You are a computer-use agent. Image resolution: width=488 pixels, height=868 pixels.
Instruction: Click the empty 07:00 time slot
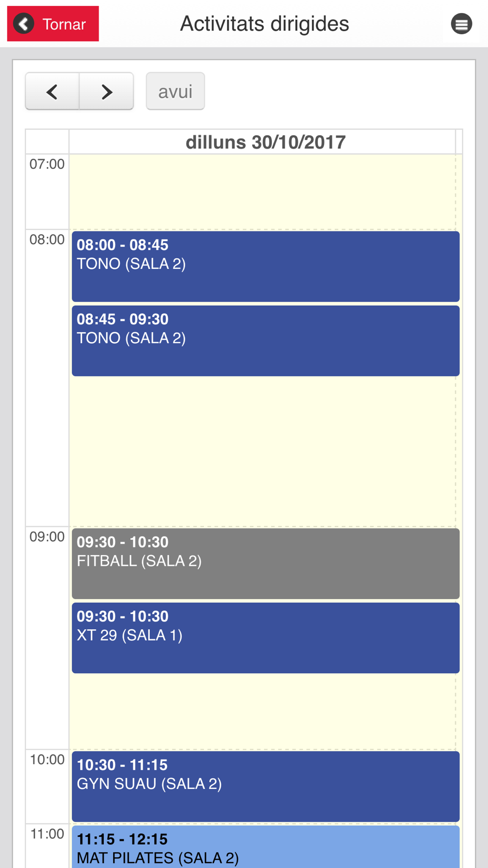click(263, 192)
